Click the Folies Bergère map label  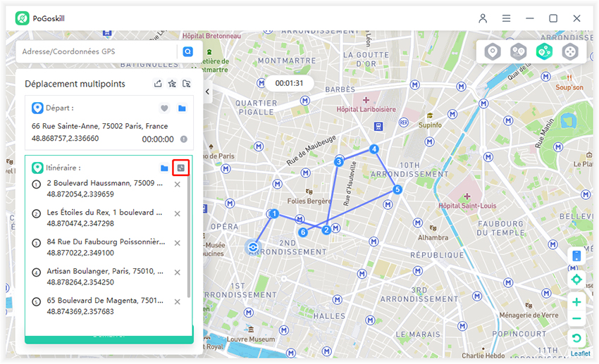click(x=309, y=201)
